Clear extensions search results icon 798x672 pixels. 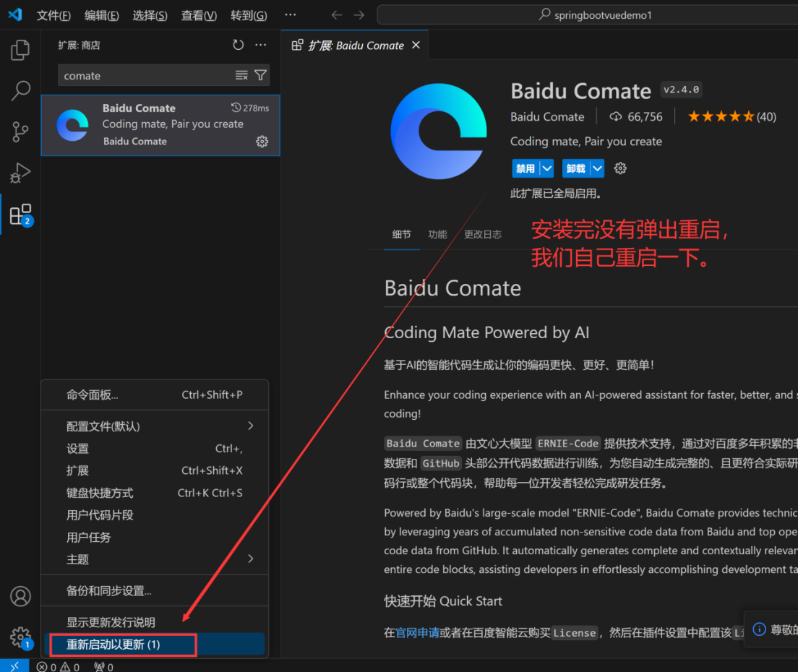(x=241, y=75)
